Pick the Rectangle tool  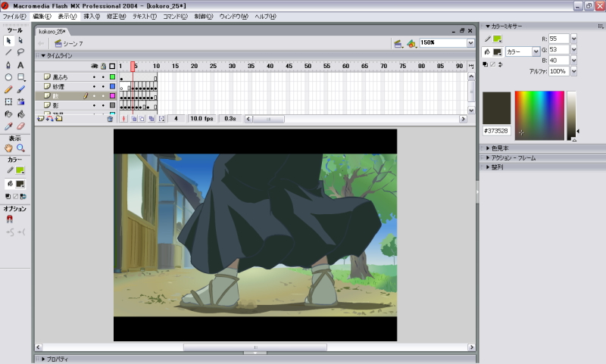21,77
